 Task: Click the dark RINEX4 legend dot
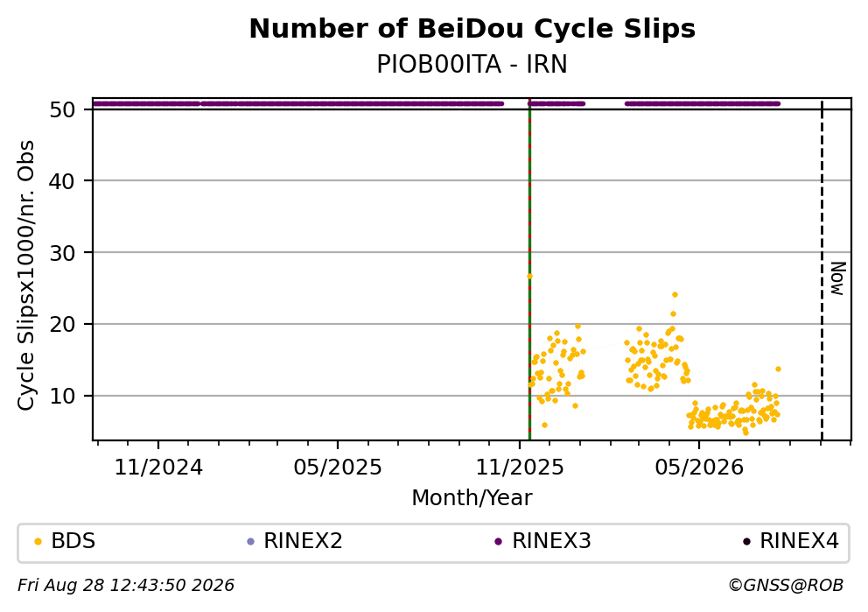(x=746, y=542)
